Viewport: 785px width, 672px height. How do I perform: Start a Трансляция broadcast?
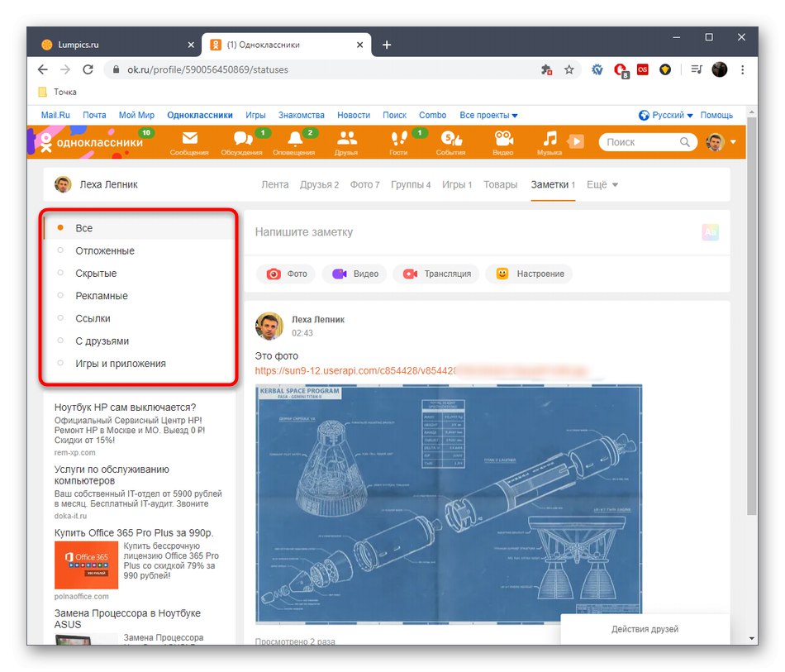[436, 274]
